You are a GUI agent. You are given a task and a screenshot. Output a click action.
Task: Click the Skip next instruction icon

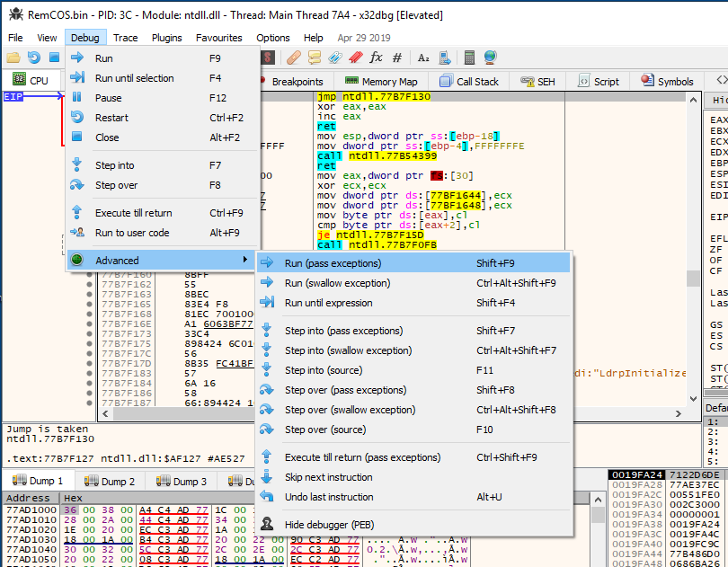click(x=267, y=476)
